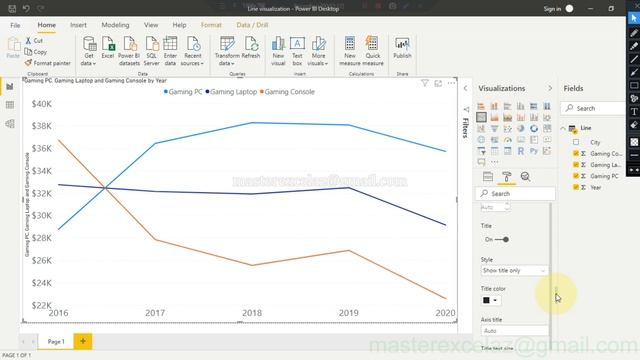This screenshot has height=360, width=640.
Task: Open the Format ribbon tab
Action: pos(211,25)
